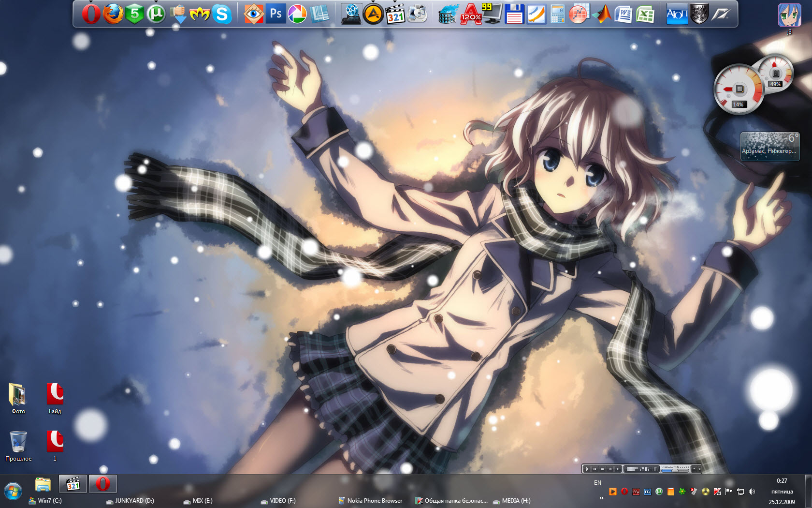Click the download arrow dock icon
Viewport: 812px width, 508px height.
click(x=178, y=14)
